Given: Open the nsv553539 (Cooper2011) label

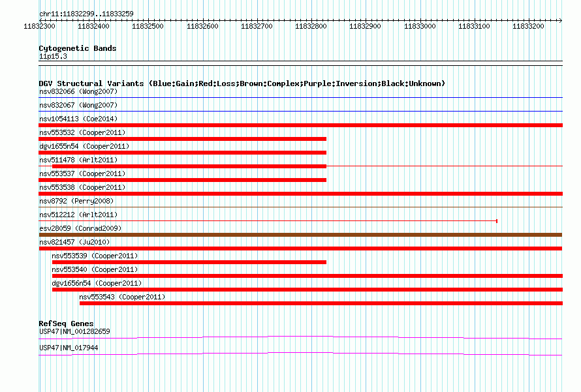Looking at the screenshot, I should point(95,256).
